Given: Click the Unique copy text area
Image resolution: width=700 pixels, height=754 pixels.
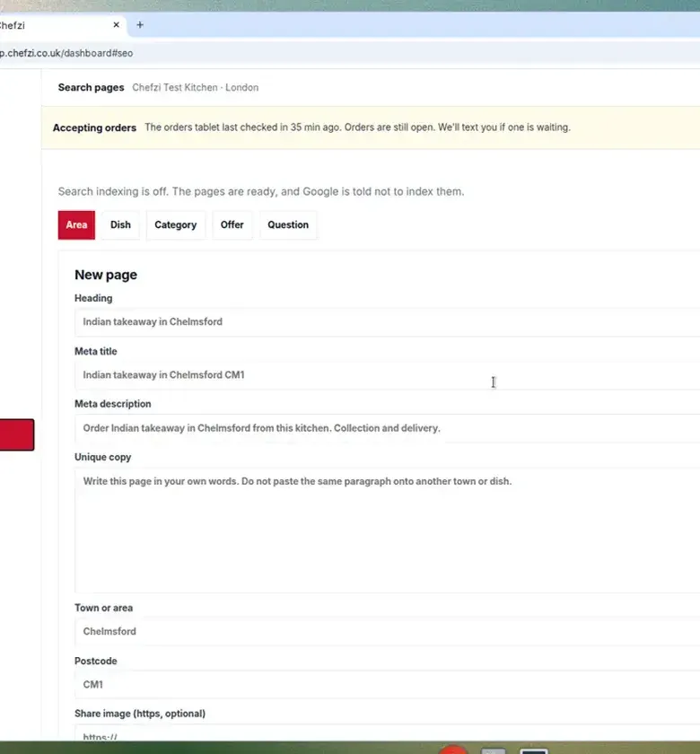Looking at the screenshot, I should pyautogui.click(x=387, y=530).
